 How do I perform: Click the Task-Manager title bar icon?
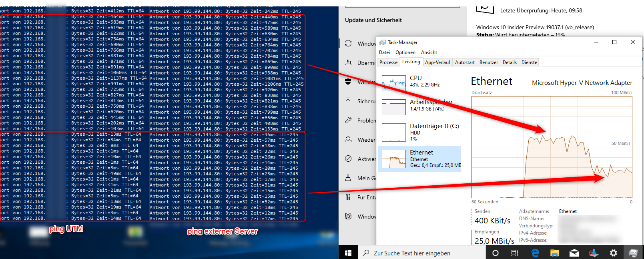coord(383,42)
